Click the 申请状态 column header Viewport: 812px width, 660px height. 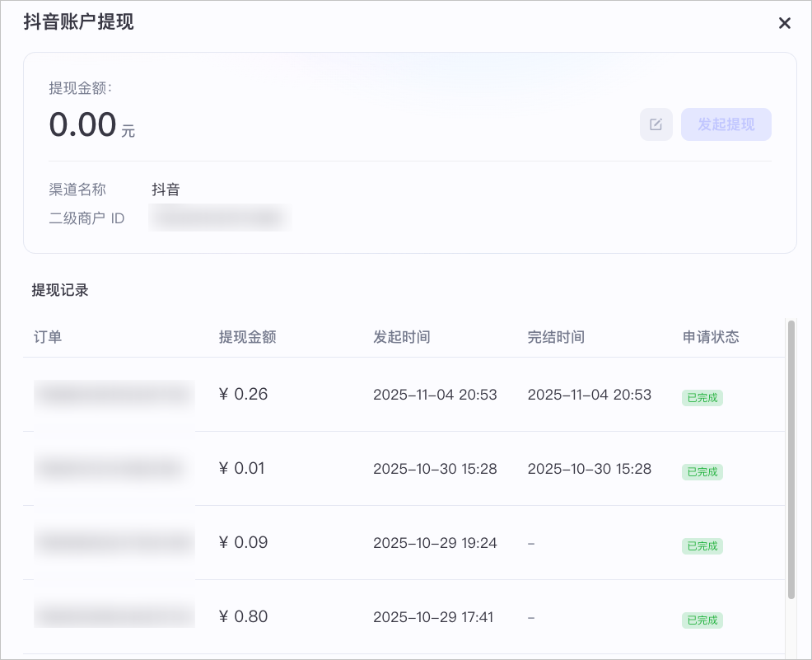pos(711,337)
